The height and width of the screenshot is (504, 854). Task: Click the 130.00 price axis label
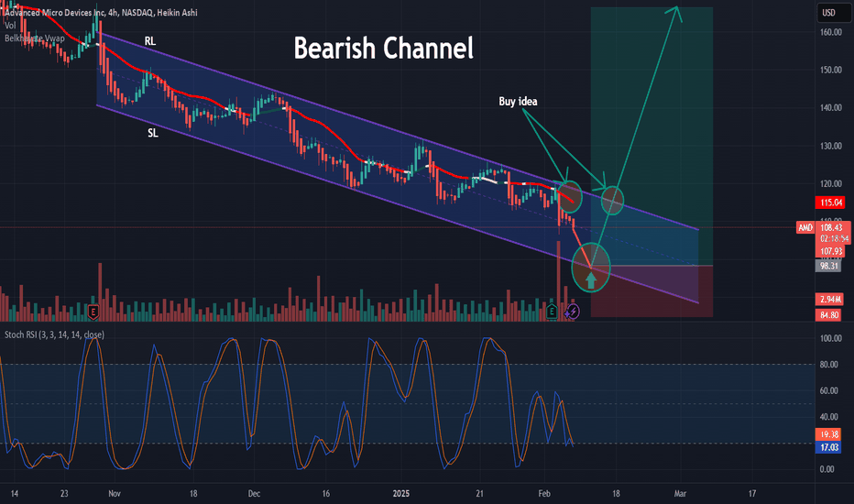[831, 146]
